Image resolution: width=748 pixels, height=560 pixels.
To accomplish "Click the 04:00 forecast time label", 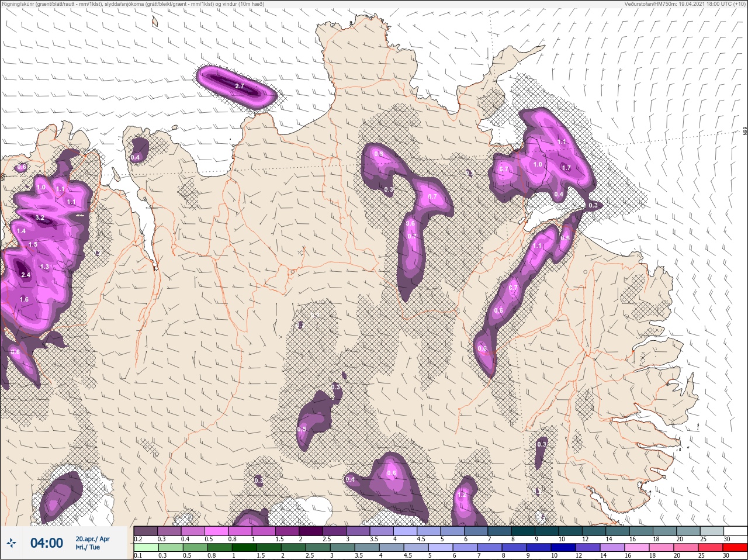I will [x=47, y=543].
